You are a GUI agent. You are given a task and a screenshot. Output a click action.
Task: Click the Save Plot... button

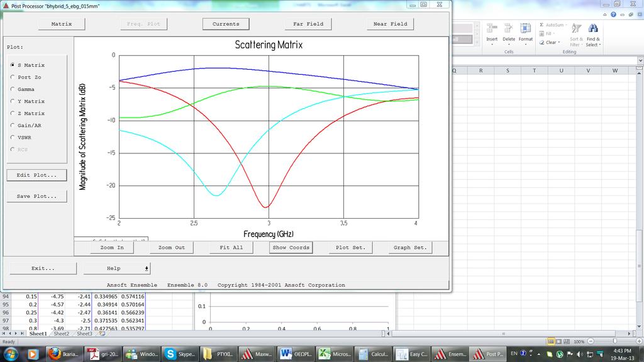[x=36, y=196]
